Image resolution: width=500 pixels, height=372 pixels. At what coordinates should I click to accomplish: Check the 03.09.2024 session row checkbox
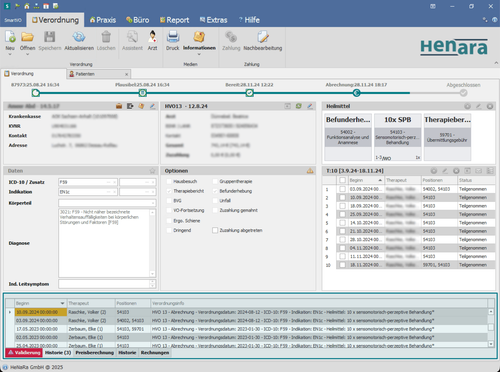342,189
